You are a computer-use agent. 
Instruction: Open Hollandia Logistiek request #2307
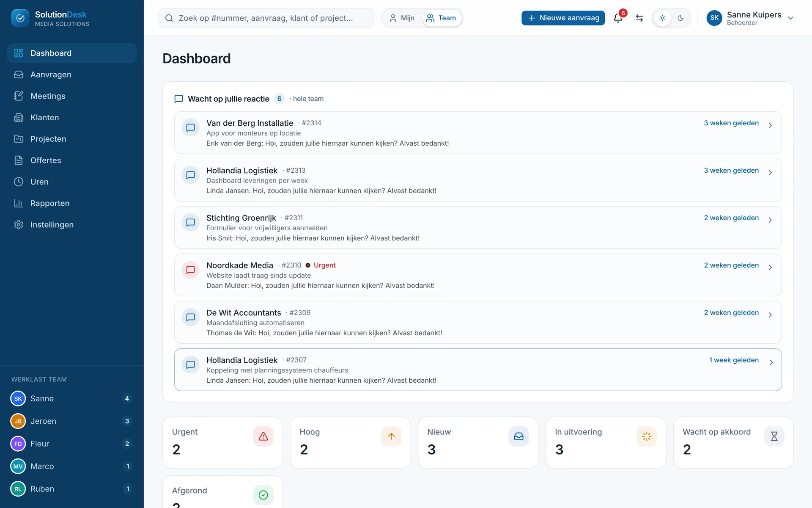478,370
